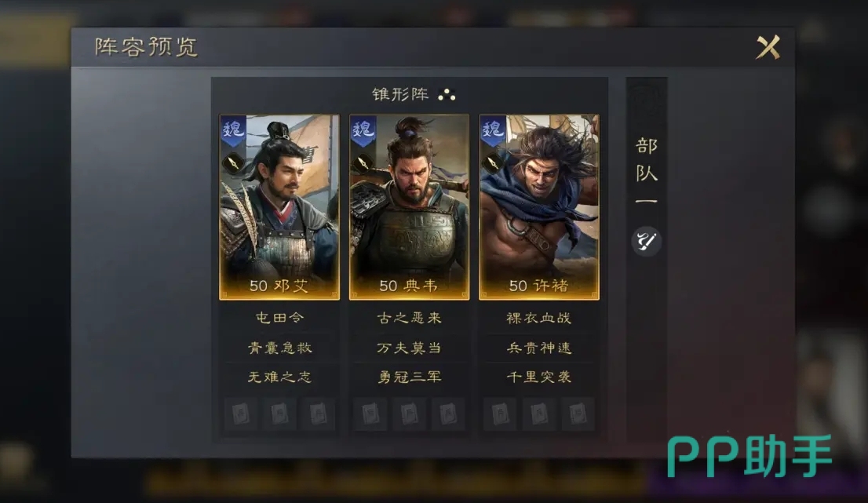Click the troop type icon on 邓艾's card

click(x=232, y=163)
